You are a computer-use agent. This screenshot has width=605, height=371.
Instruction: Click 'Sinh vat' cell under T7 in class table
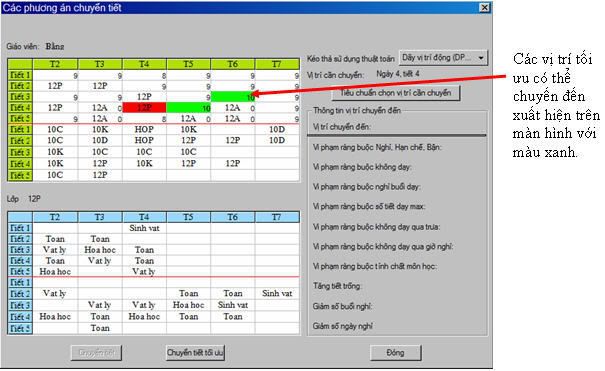277,293
